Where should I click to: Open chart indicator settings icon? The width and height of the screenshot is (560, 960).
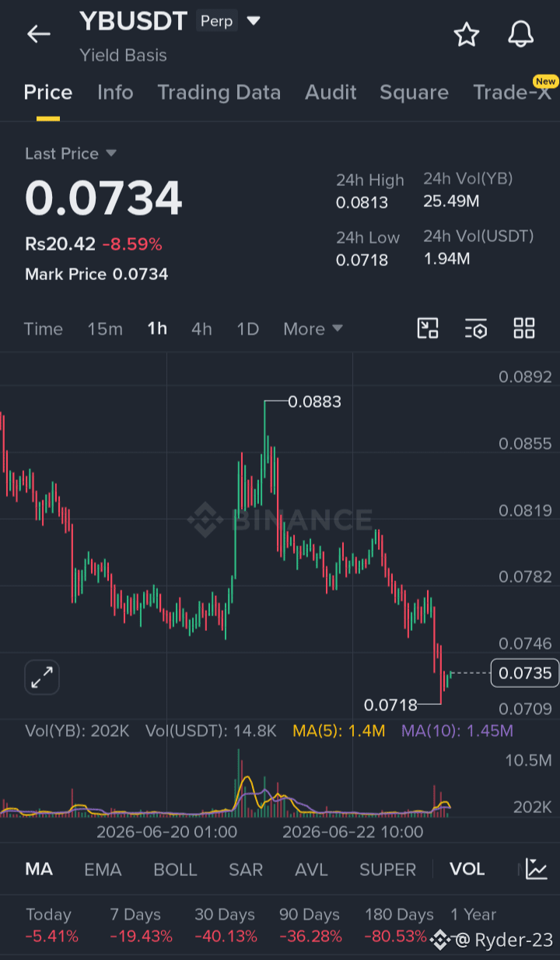pyautogui.click(x=476, y=328)
